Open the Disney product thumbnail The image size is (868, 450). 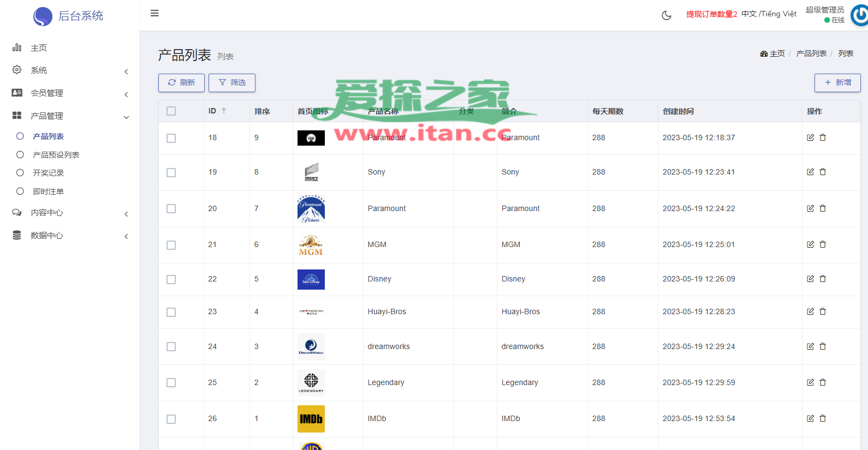point(311,279)
